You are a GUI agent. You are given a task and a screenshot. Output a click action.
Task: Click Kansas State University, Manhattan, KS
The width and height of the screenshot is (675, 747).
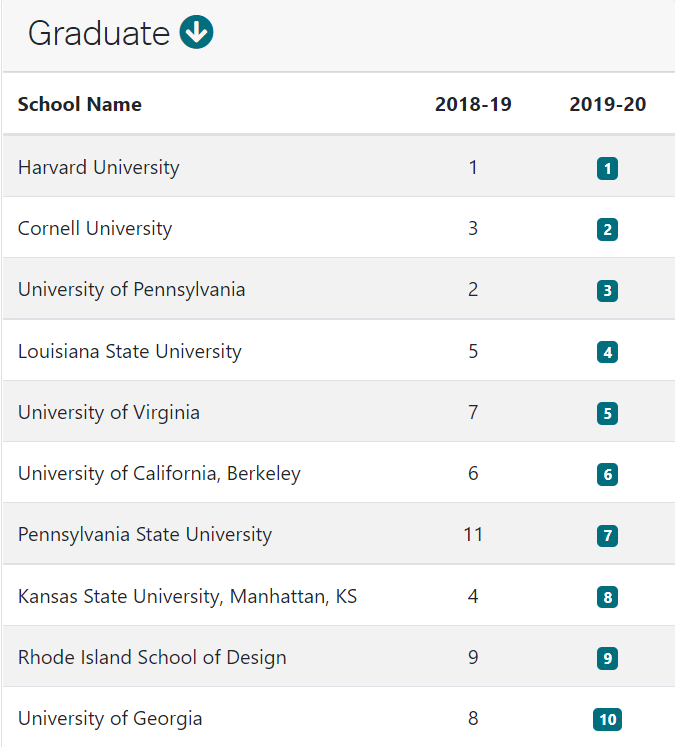[187, 596]
